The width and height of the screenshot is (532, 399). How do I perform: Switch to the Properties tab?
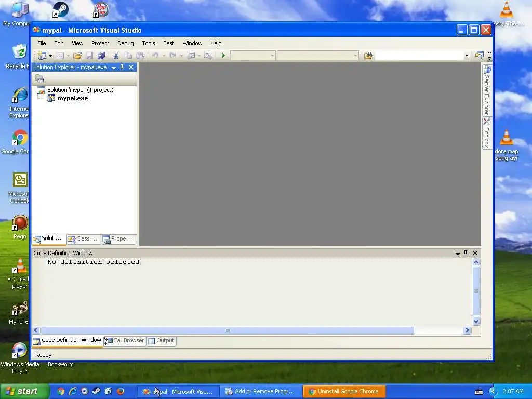(118, 239)
